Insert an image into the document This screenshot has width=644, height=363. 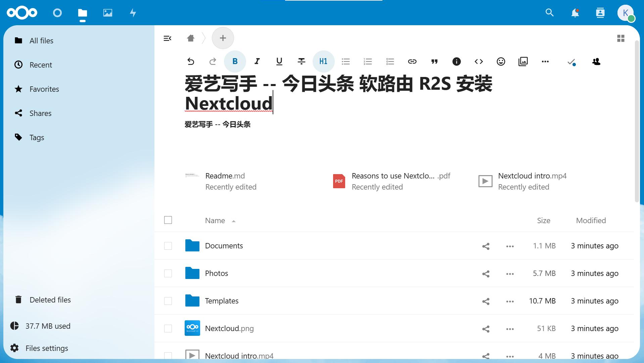coord(523,62)
